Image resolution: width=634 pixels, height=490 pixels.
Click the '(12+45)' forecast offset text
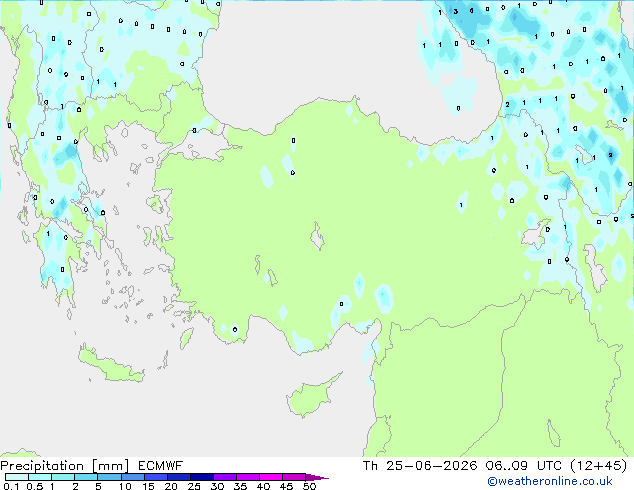pos(598,466)
